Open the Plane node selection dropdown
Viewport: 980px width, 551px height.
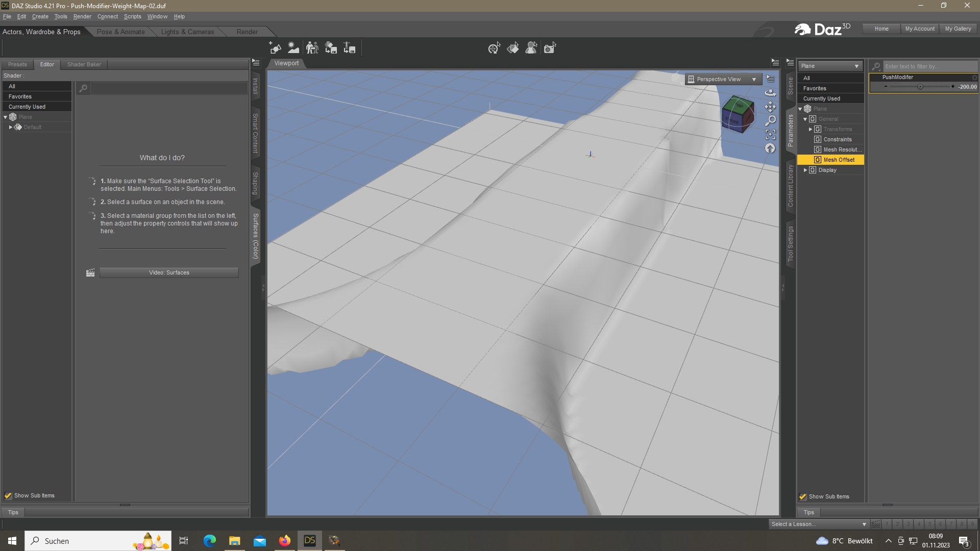(830, 66)
